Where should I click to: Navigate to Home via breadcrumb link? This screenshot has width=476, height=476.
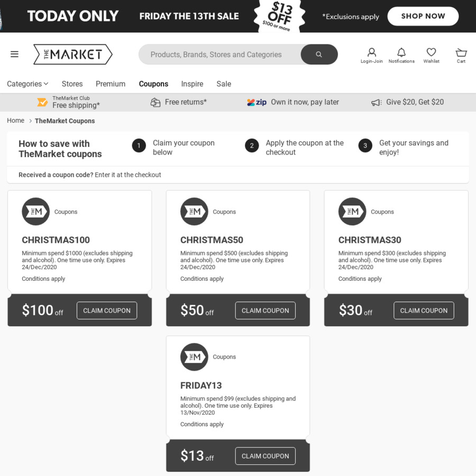[x=15, y=120]
